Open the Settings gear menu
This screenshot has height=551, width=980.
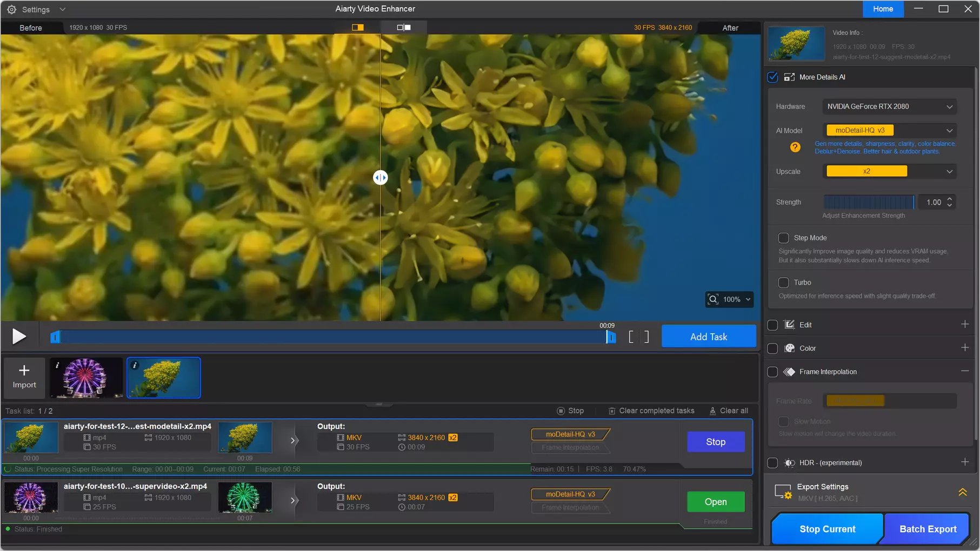(11, 9)
